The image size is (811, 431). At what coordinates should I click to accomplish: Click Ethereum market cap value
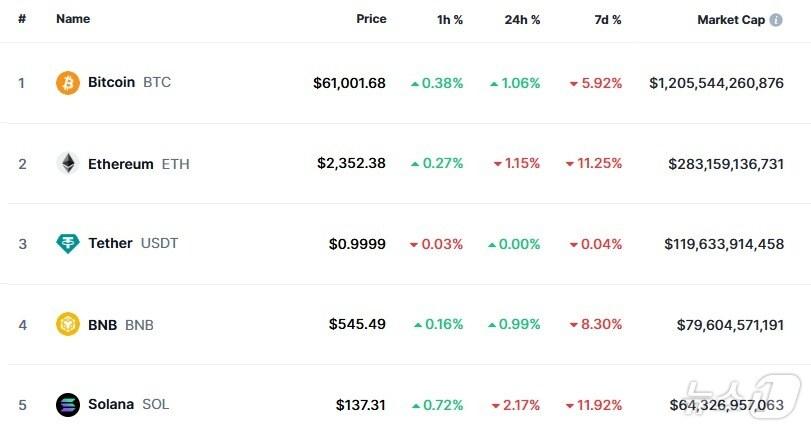[726, 164]
